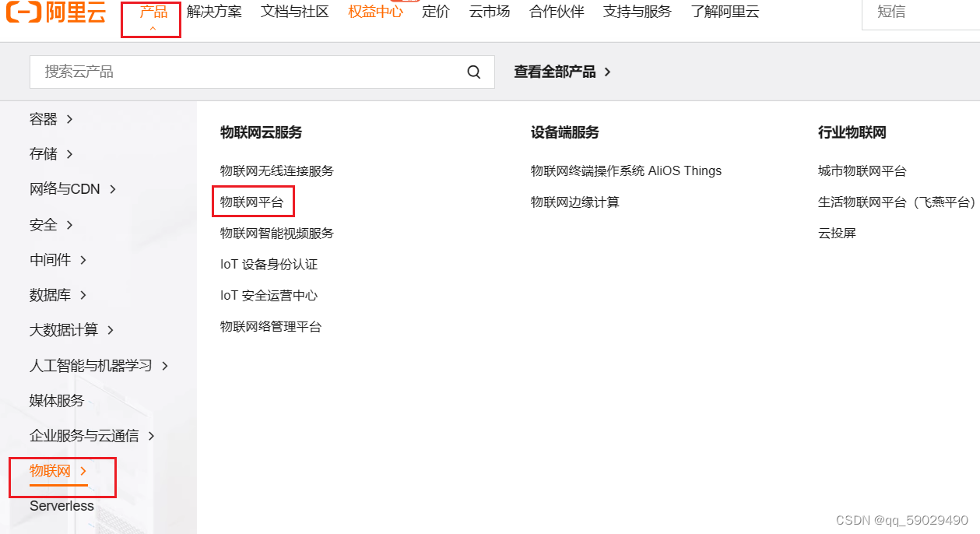Open 查看全部产品 link

click(562, 72)
